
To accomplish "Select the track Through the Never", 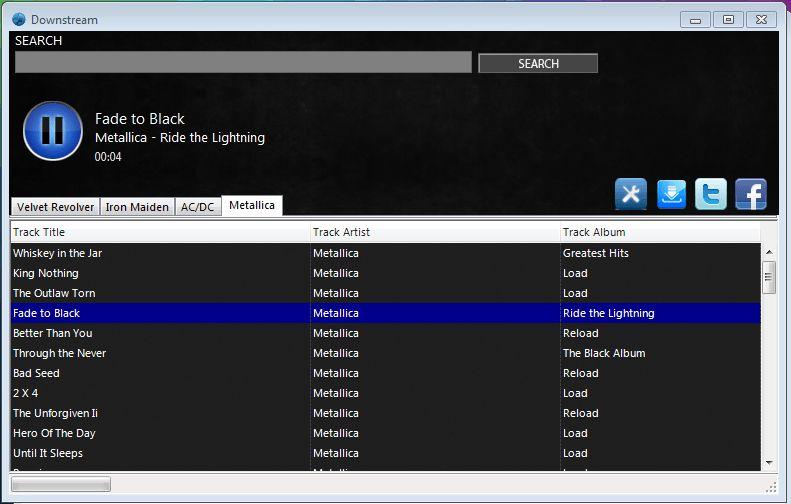I will (x=385, y=353).
